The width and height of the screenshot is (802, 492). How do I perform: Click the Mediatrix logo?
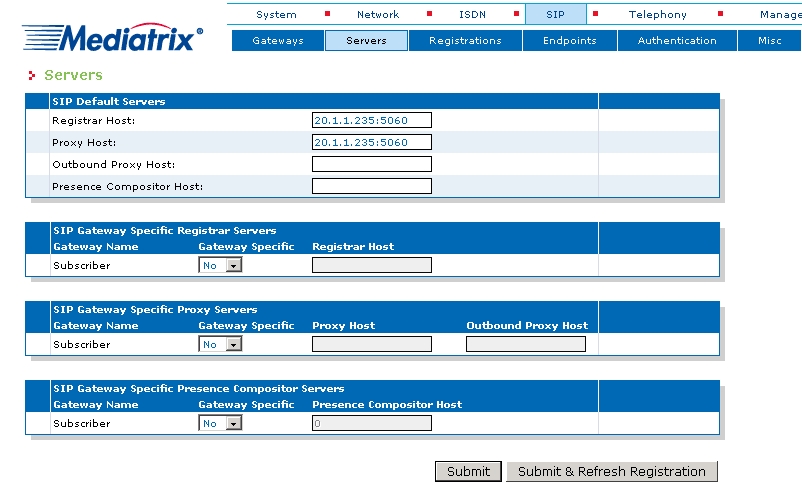(x=113, y=38)
